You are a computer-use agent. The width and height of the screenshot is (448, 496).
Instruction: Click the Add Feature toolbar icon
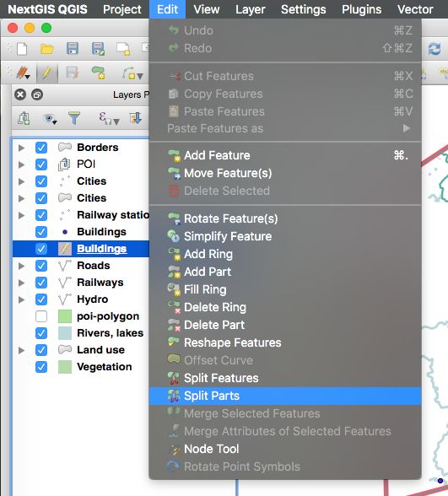[98, 73]
